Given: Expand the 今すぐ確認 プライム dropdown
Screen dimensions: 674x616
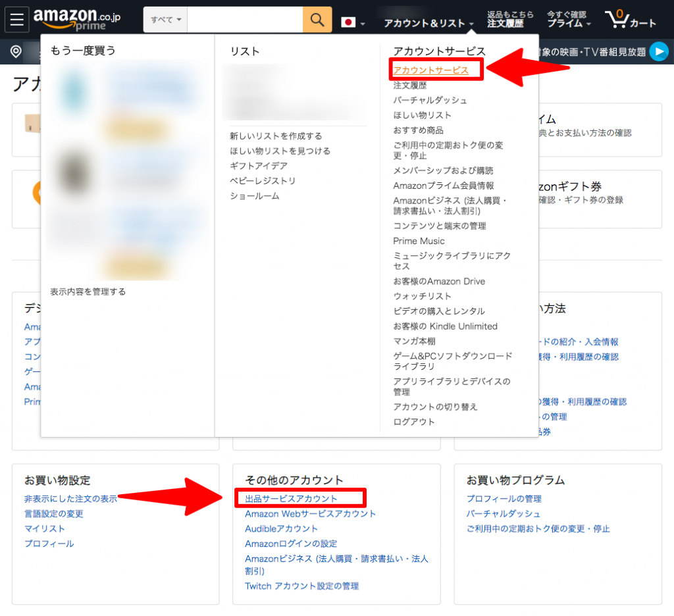Looking at the screenshot, I should 568,20.
